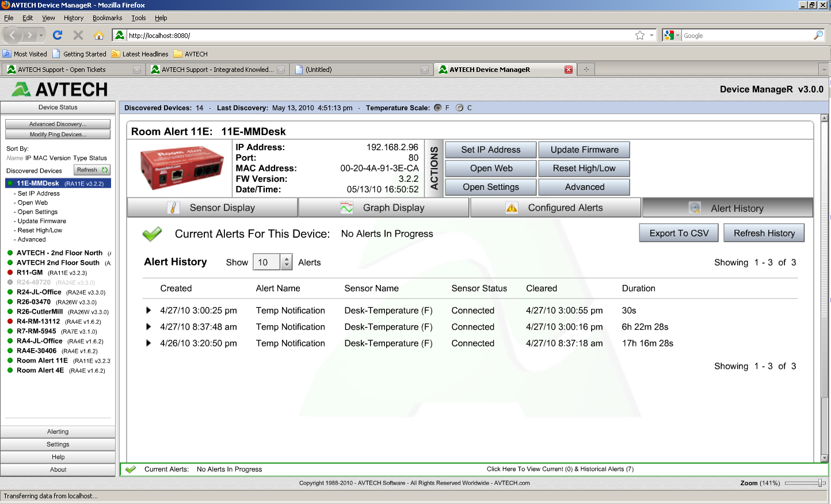Click the green checkmark in bottom alerts bar

pos(131,469)
